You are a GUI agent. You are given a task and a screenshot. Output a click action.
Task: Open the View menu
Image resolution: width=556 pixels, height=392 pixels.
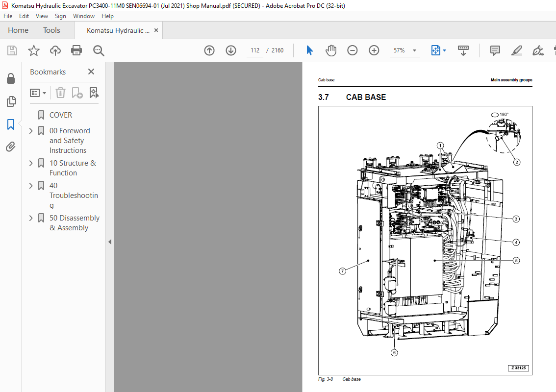pyautogui.click(x=42, y=16)
